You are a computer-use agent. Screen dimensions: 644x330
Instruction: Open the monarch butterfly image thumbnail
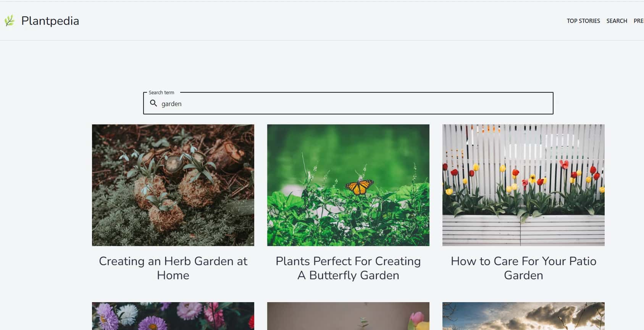[x=348, y=185]
